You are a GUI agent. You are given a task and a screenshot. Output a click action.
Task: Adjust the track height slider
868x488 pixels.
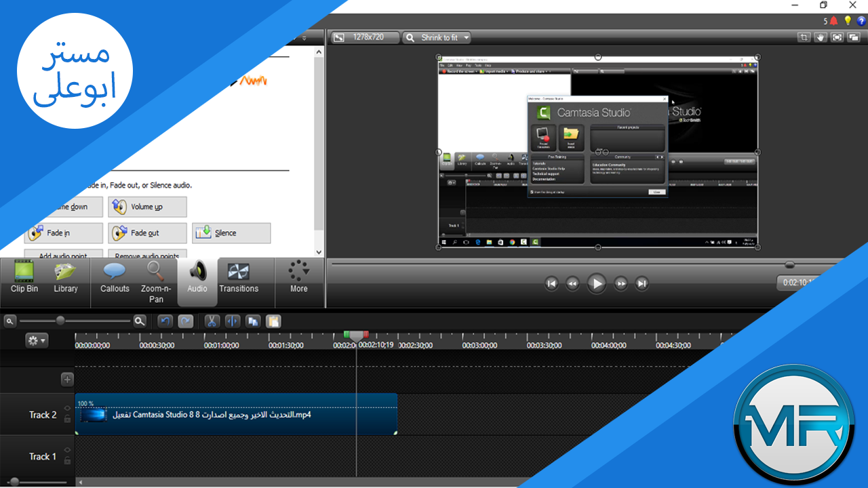click(14, 482)
